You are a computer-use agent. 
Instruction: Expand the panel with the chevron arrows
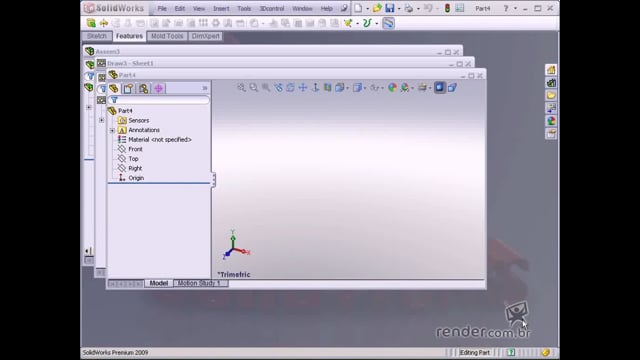(x=205, y=88)
